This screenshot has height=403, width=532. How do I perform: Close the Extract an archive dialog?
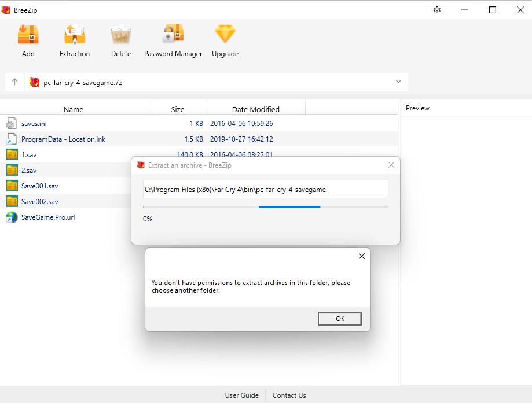(391, 165)
